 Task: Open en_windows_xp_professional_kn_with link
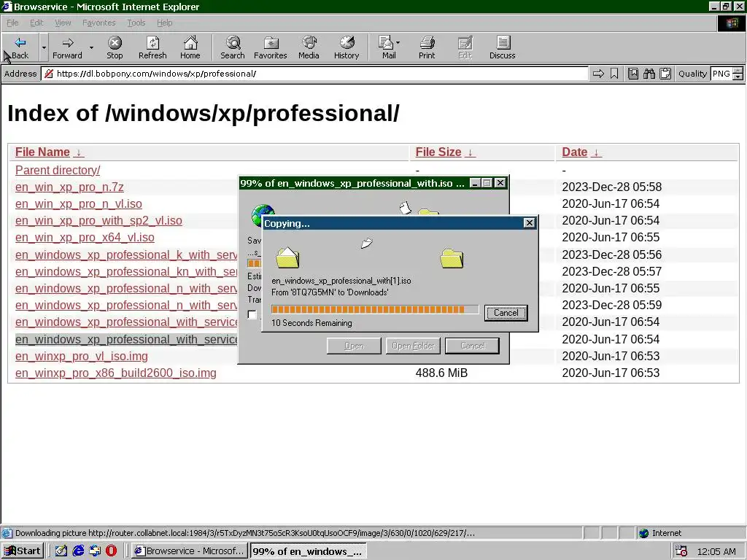click(126, 271)
